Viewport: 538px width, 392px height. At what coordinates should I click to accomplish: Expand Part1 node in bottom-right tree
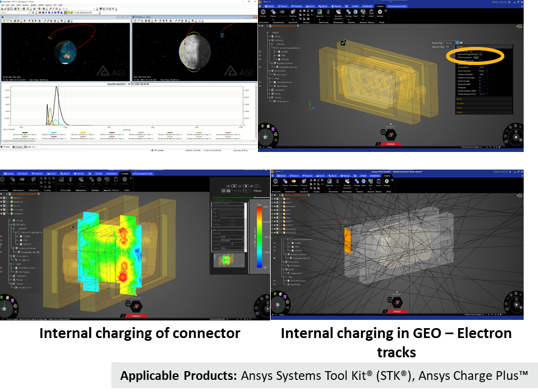coord(281,199)
